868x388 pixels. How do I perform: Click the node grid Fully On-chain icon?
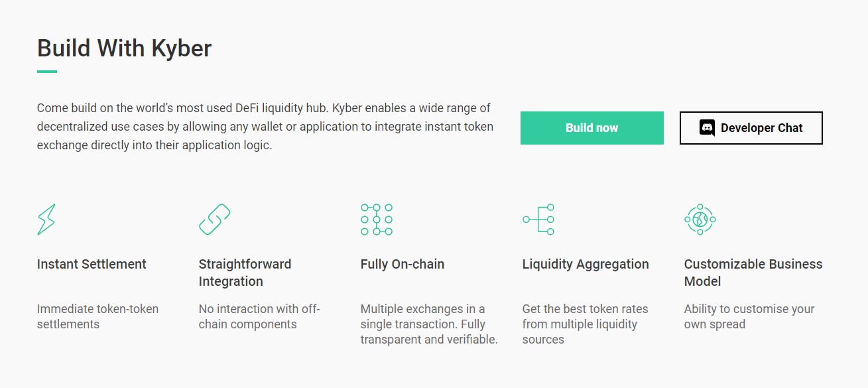point(377,220)
